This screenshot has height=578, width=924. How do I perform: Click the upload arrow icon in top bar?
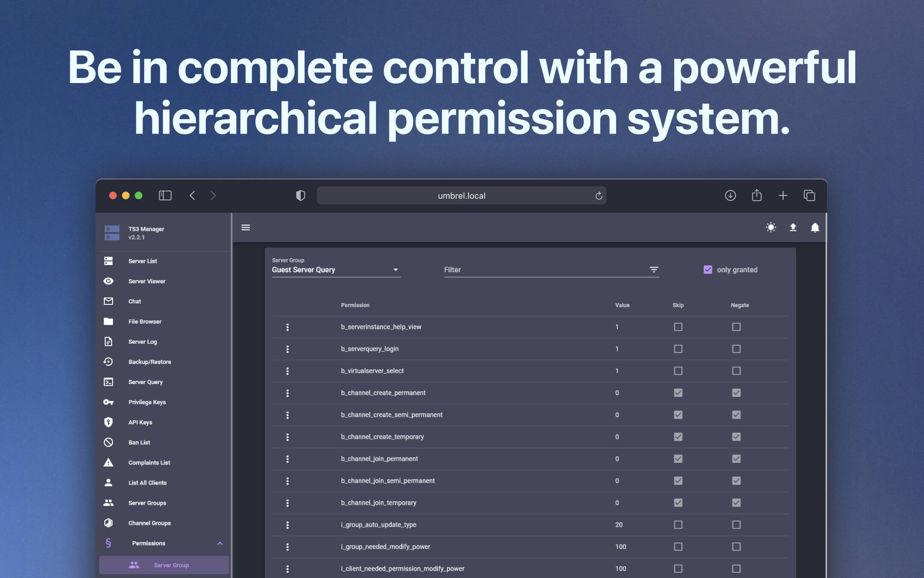(x=793, y=227)
